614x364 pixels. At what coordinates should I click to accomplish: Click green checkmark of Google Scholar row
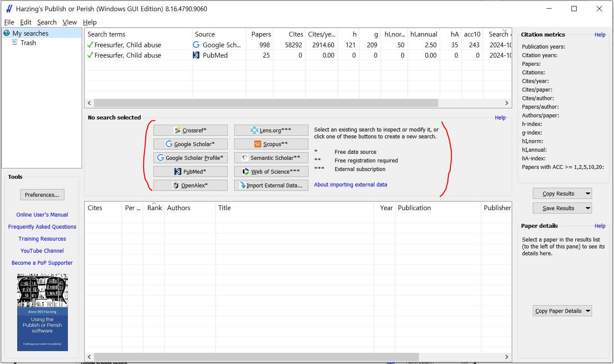90,45
